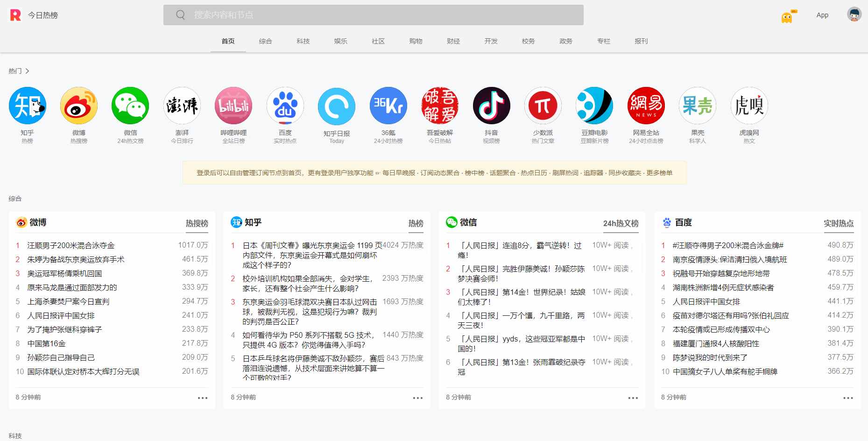The width and height of the screenshot is (868, 441).
Task: Switch to the 专栏 tab
Action: tap(604, 41)
